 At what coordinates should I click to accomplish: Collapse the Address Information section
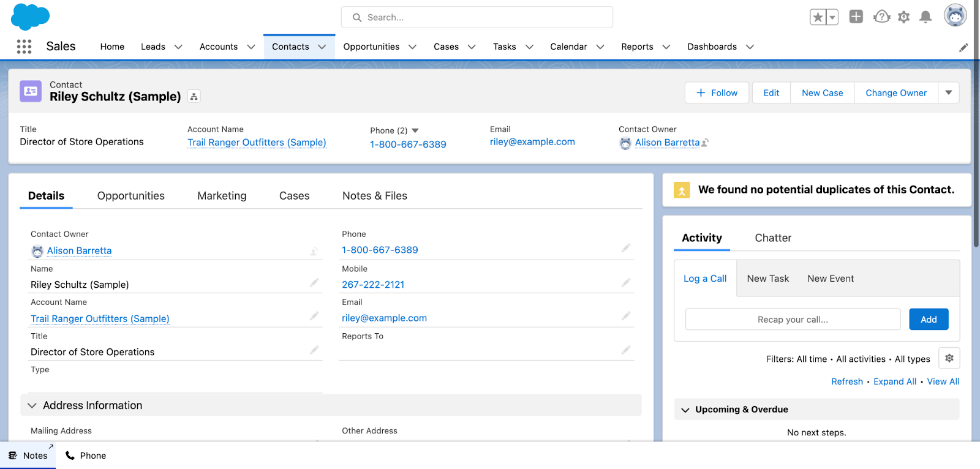click(x=32, y=406)
